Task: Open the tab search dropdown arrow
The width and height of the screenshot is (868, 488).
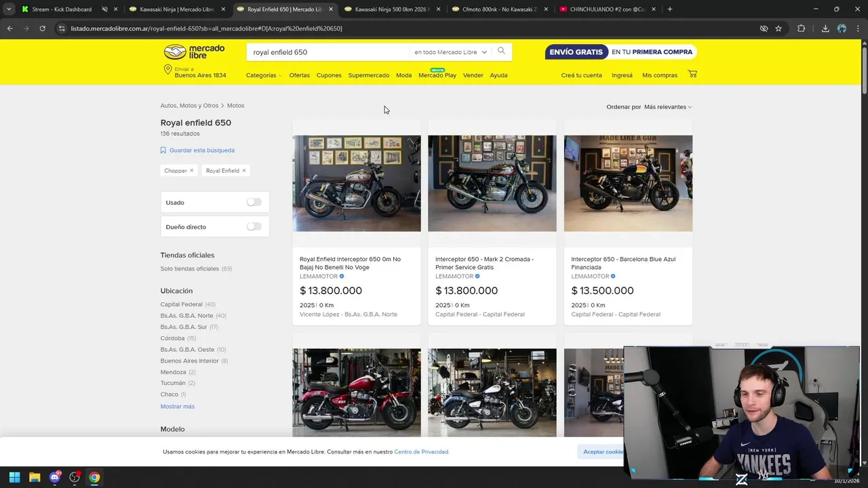Action: pyautogui.click(x=8, y=9)
